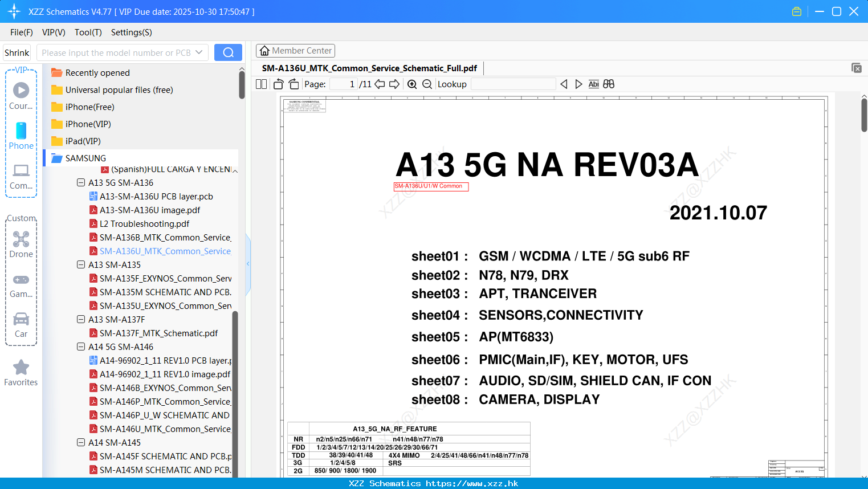Click the Member Center button
868x489 pixels.
(x=295, y=51)
